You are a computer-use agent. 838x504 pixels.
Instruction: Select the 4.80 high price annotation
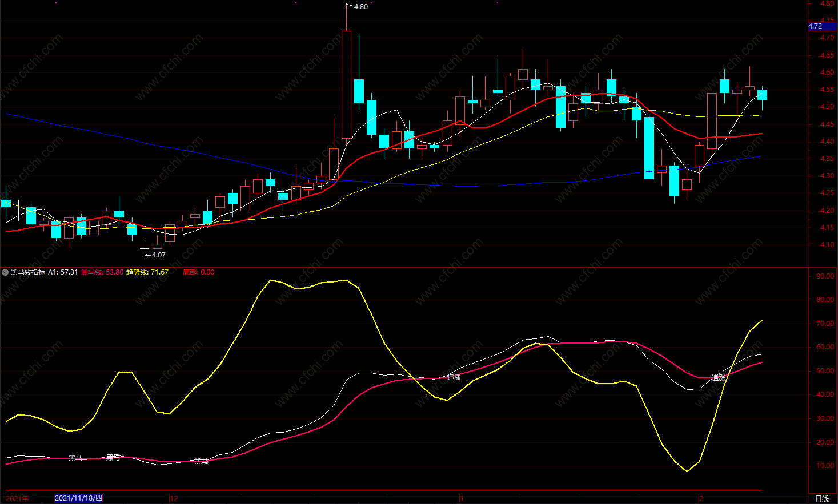pos(361,7)
